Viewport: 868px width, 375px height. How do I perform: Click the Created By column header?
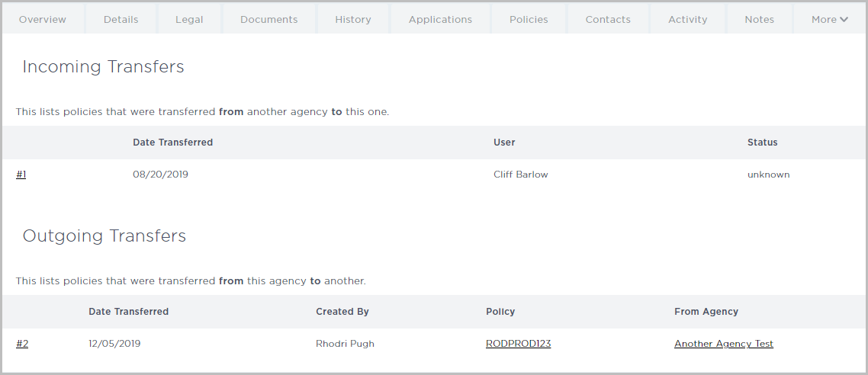pos(342,312)
